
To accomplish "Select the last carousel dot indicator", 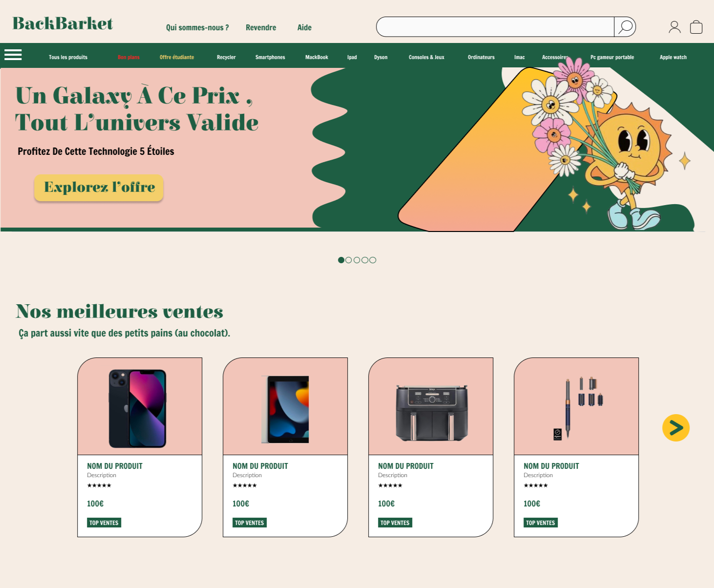I will (x=373, y=260).
